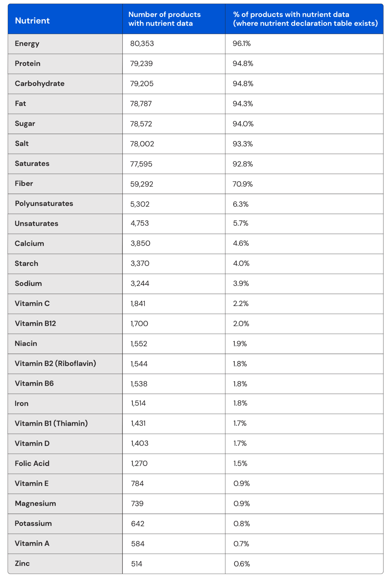Viewport: 390px width, 588px height.
Task: Select the Calcium row label
Action: pyautogui.click(x=29, y=243)
